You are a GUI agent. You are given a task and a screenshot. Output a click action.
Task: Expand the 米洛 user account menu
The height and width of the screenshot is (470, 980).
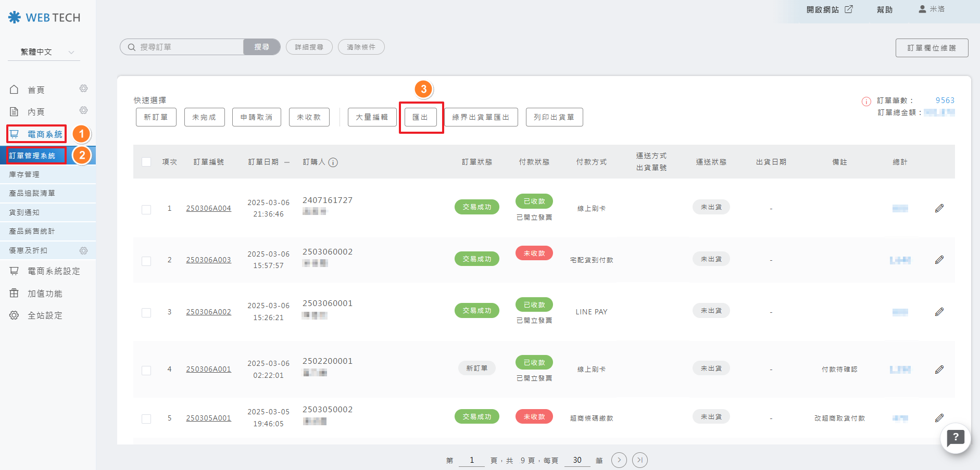[932, 9]
